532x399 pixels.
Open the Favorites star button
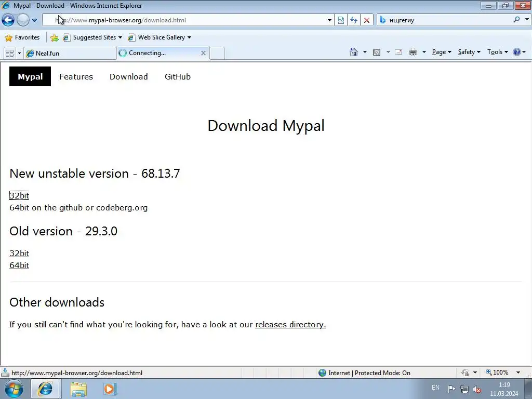22,37
